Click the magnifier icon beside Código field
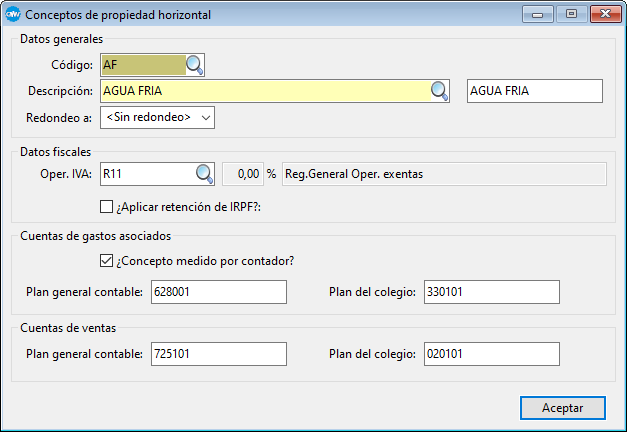Viewport: 627px width, 432px height. (195, 66)
